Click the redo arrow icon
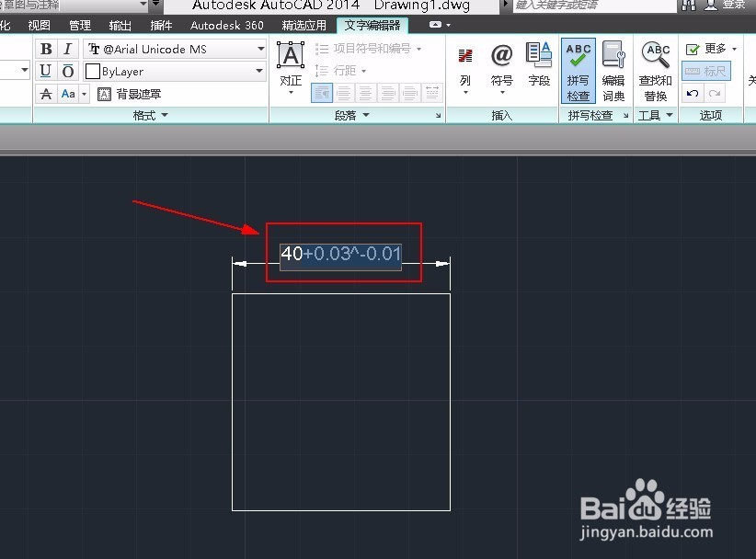 (x=715, y=94)
